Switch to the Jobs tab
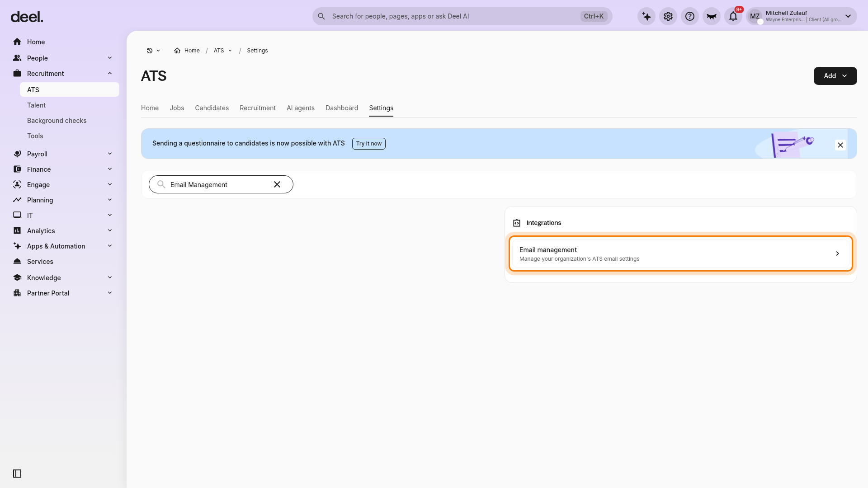This screenshot has height=488, width=868. [x=177, y=108]
